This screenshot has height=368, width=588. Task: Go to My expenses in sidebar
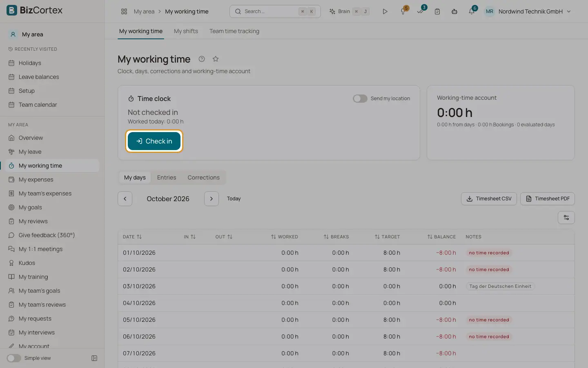(52, 180)
